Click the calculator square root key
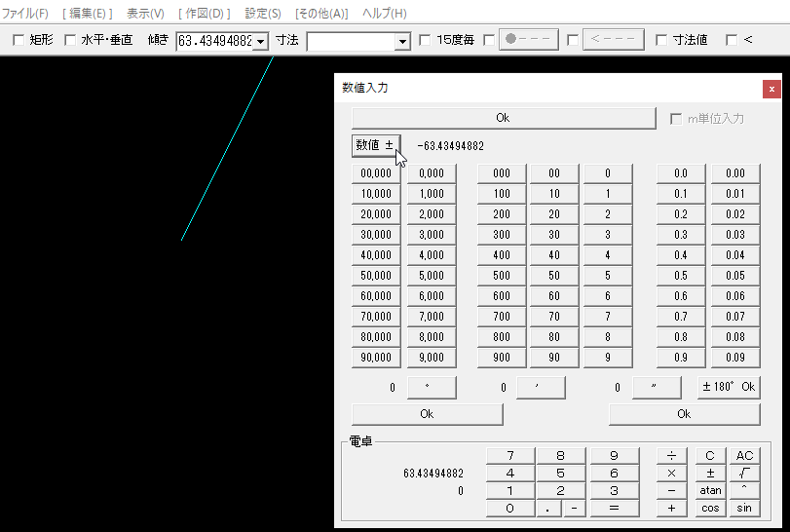Viewport: 790px width, 532px height. coord(744,474)
